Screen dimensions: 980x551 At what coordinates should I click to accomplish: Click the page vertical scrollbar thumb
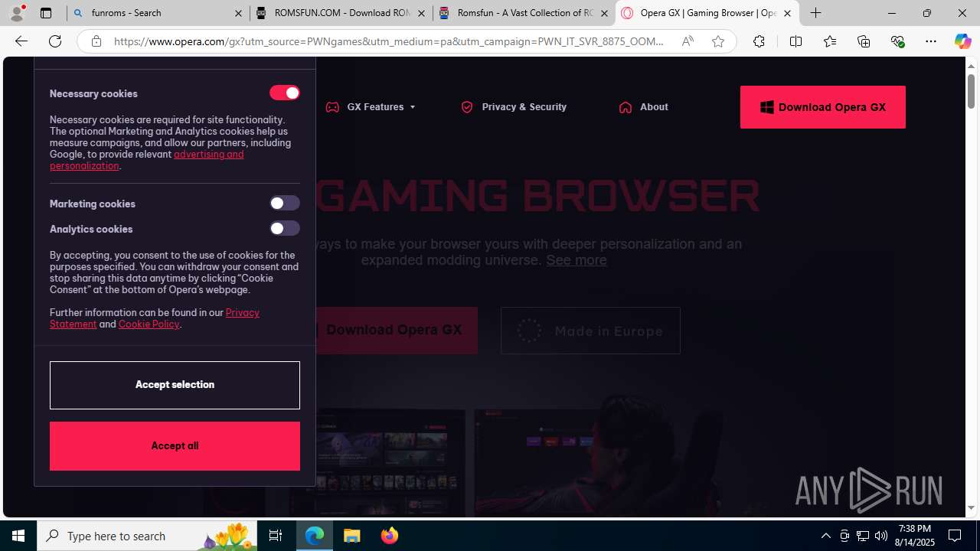coord(971,92)
